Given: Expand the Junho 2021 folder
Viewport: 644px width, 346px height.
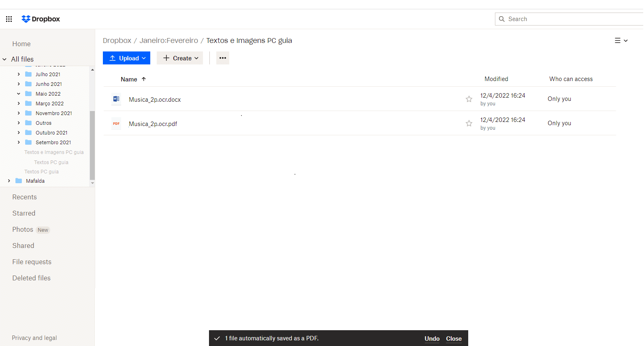Looking at the screenshot, I should [19, 84].
